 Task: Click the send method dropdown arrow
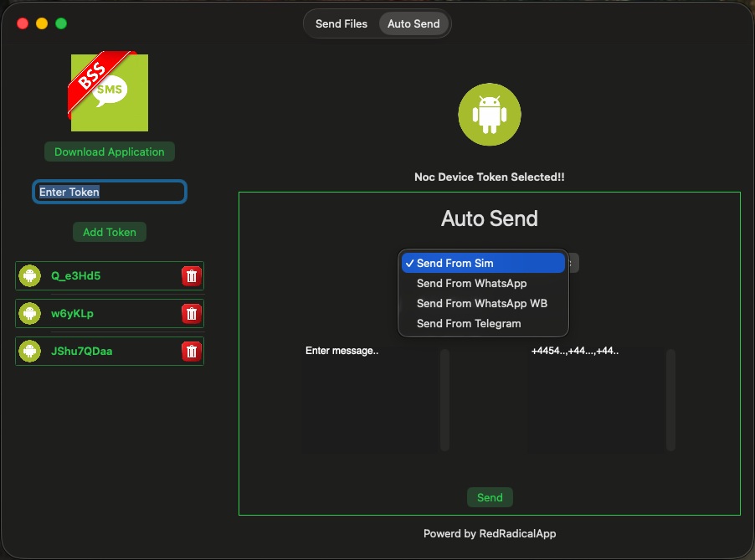click(x=573, y=263)
